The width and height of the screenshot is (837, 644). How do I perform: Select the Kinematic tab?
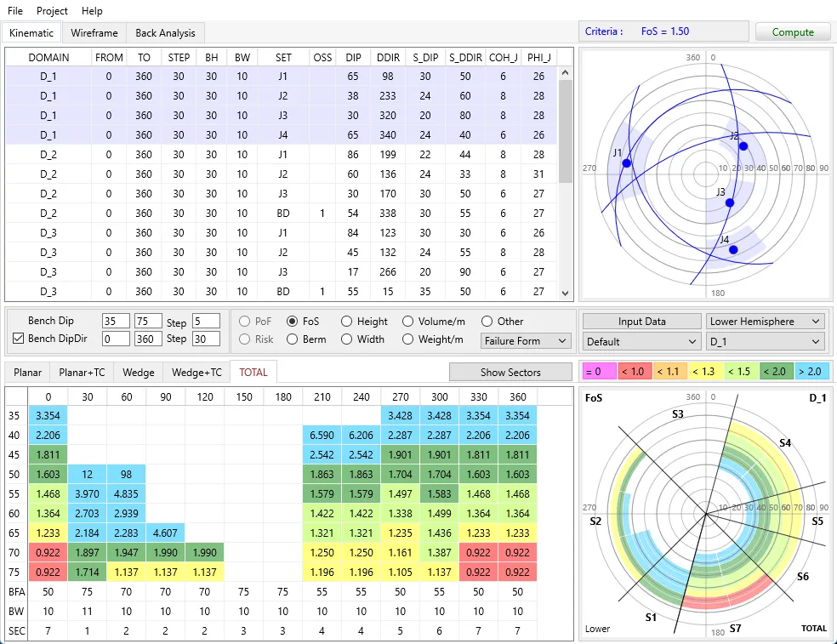(31, 33)
